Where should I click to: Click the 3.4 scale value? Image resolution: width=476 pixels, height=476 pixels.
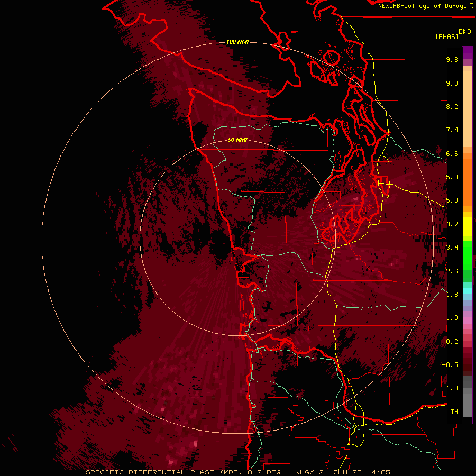click(452, 248)
